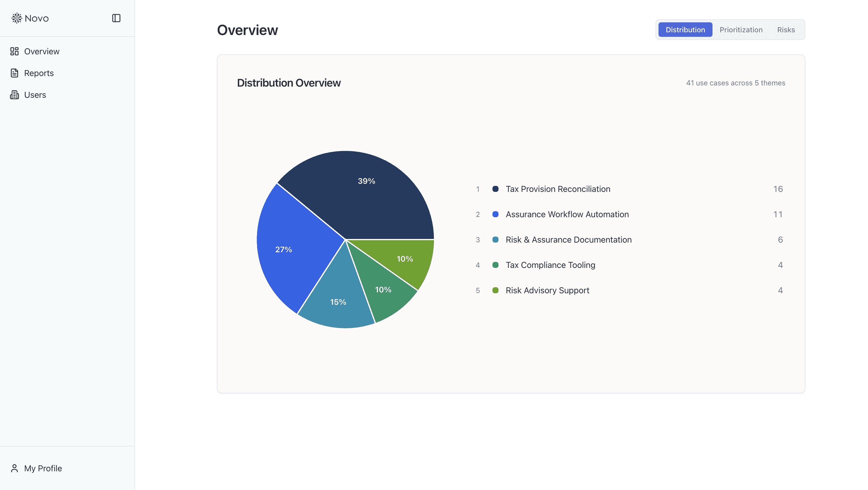The height and width of the screenshot is (490, 868).
Task: Open the Reports page link
Action: coord(39,73)
